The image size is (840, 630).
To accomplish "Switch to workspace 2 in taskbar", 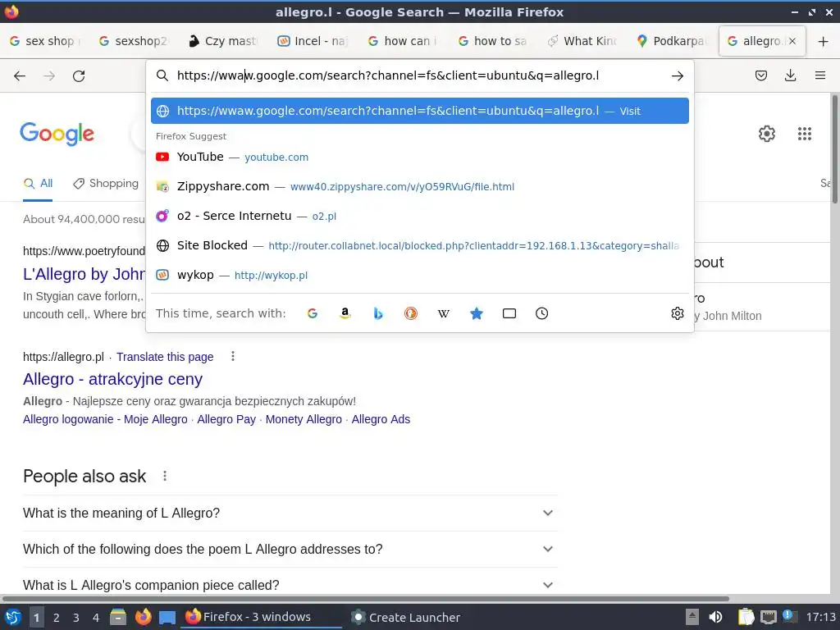I will [57, 618].
